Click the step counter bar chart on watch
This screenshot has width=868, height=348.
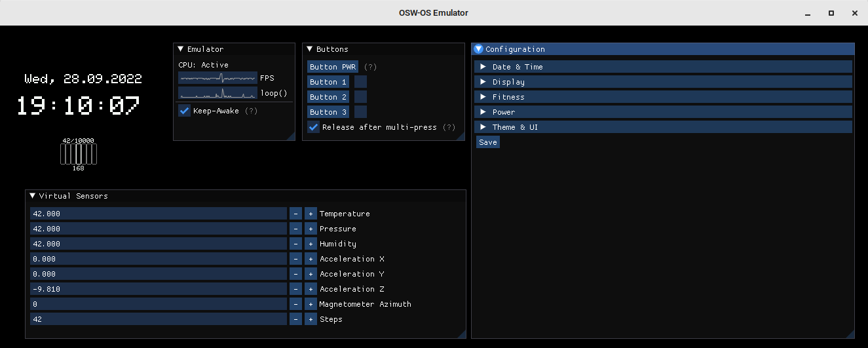coord(79,154)
